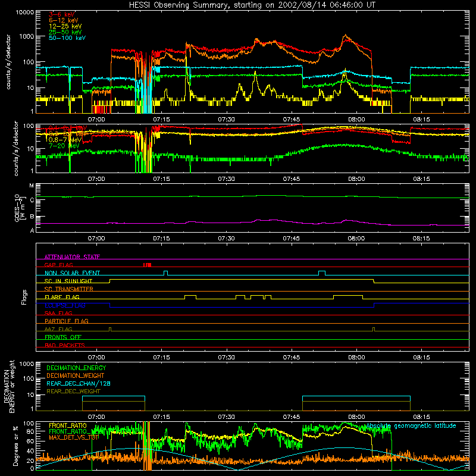The width and height of the screenshot is (476, 476).
Task: Click the 0.8-7 MeV legend label
Action: pos(65,140)
